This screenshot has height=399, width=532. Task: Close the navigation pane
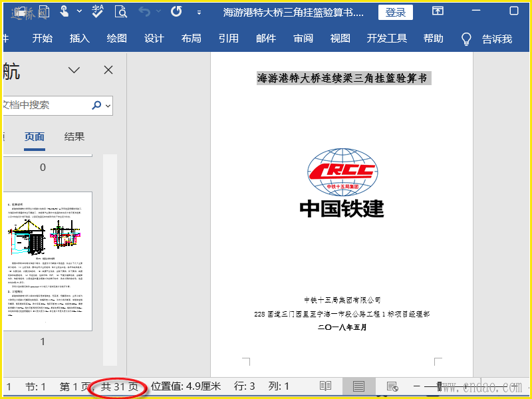pos(108,70)
